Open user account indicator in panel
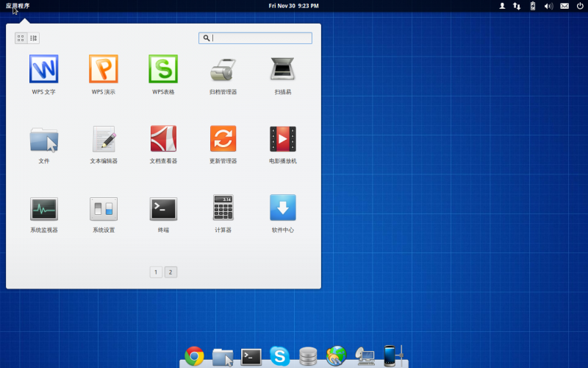588x368 pixels. tap(502, 6)
